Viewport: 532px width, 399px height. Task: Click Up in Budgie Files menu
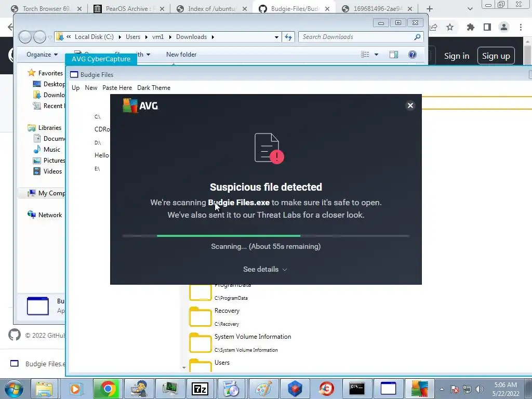point(76,88)
